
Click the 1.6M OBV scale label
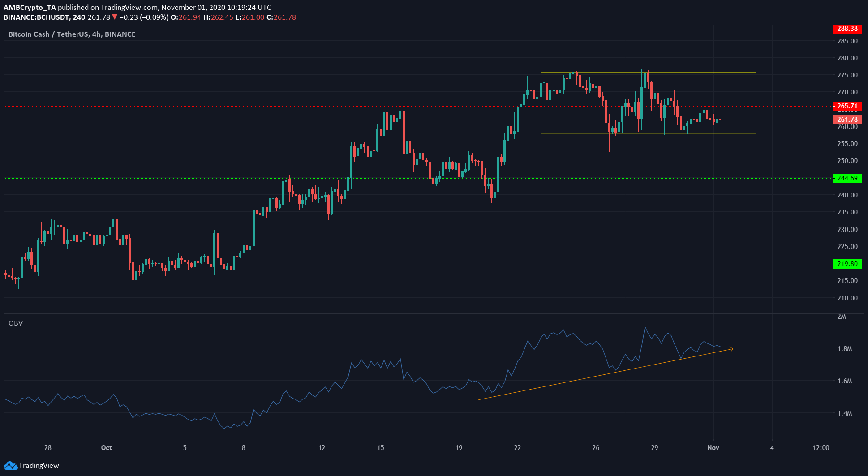click(845, 381)
